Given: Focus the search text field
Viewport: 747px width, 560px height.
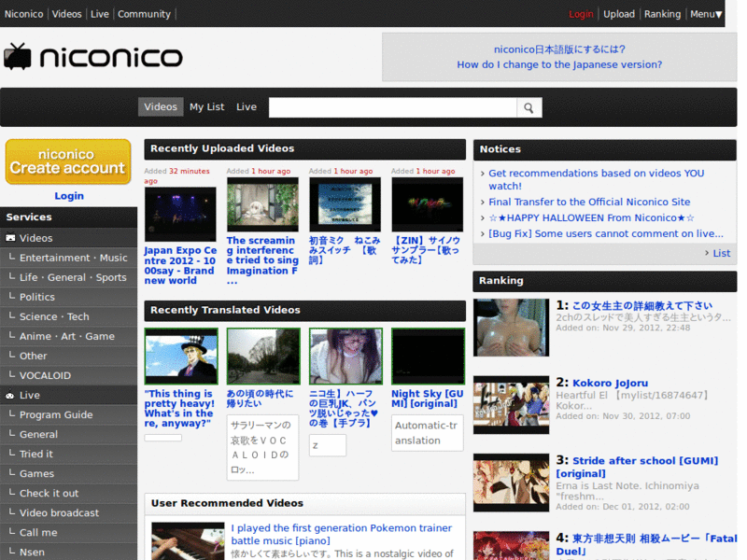Looking at the screenshot, I should (x=392, y=107).
